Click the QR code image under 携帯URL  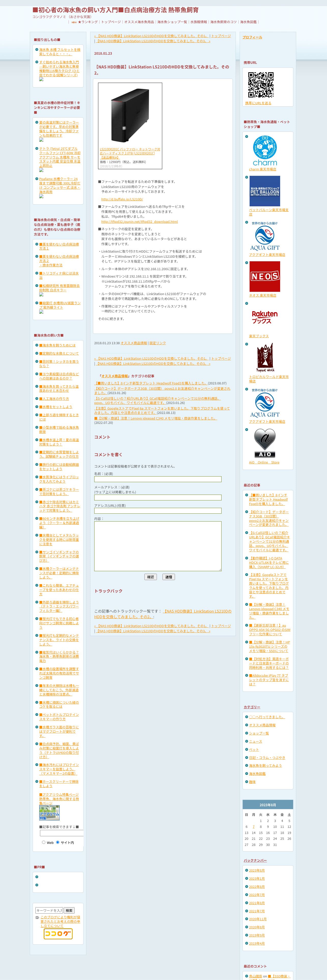261,85
